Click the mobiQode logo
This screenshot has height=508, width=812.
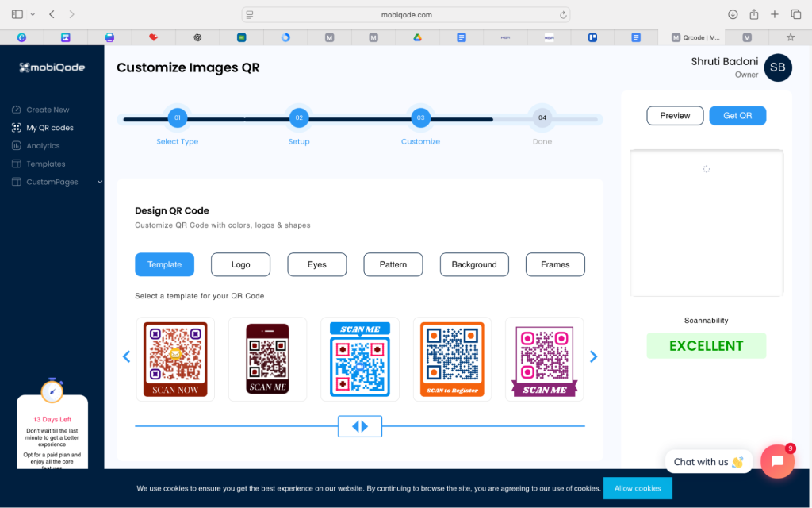pyautogui.click(x=52, y=67)
